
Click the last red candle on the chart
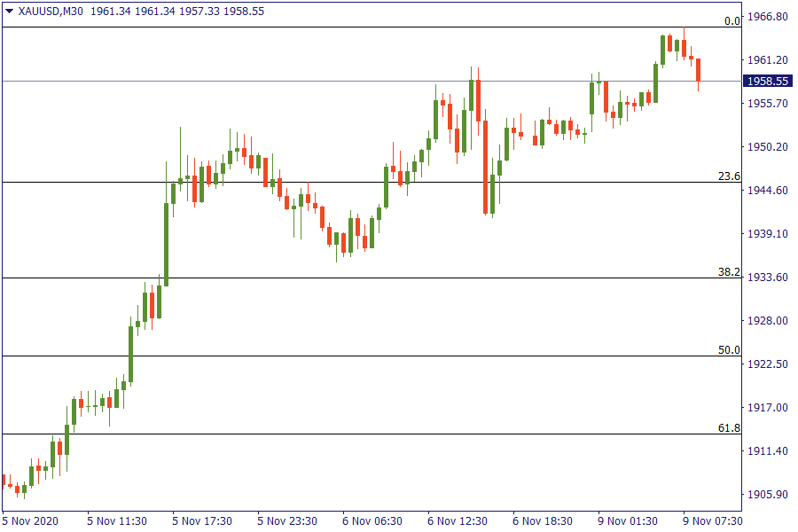point(699,69)
